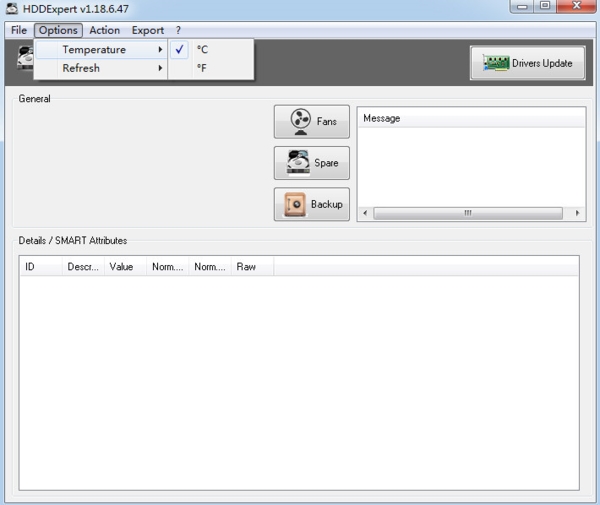Image resolution: width=600 pixels, height=505 pixels.
Task: Select Temperature in the Options menu
Action: pyautogui.click(x=101, y=50)
